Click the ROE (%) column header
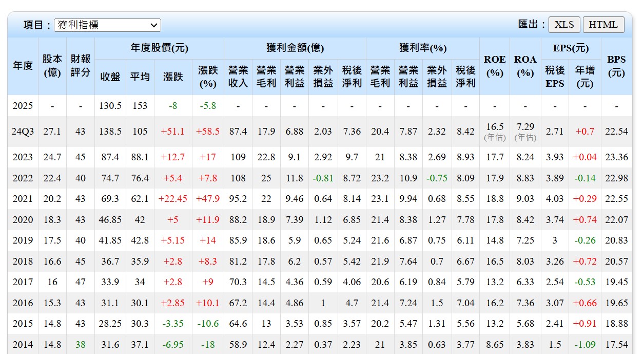The image size is (644, 354). coord(494,66)
